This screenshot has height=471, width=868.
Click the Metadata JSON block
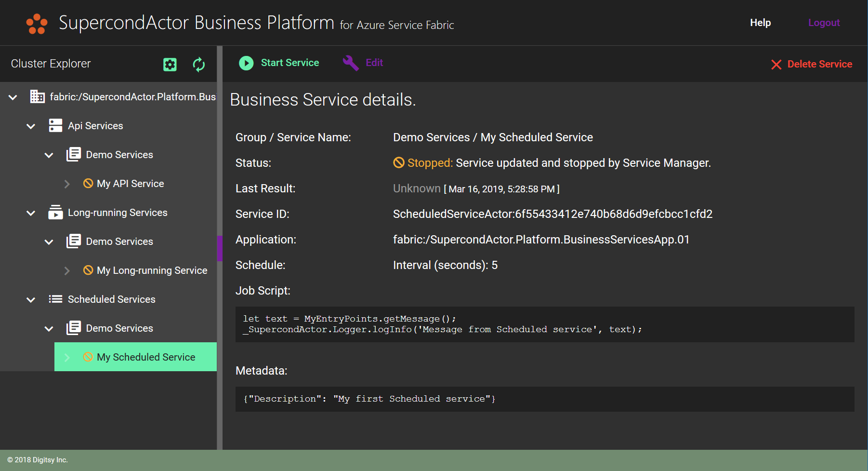(x=545, y=399)
